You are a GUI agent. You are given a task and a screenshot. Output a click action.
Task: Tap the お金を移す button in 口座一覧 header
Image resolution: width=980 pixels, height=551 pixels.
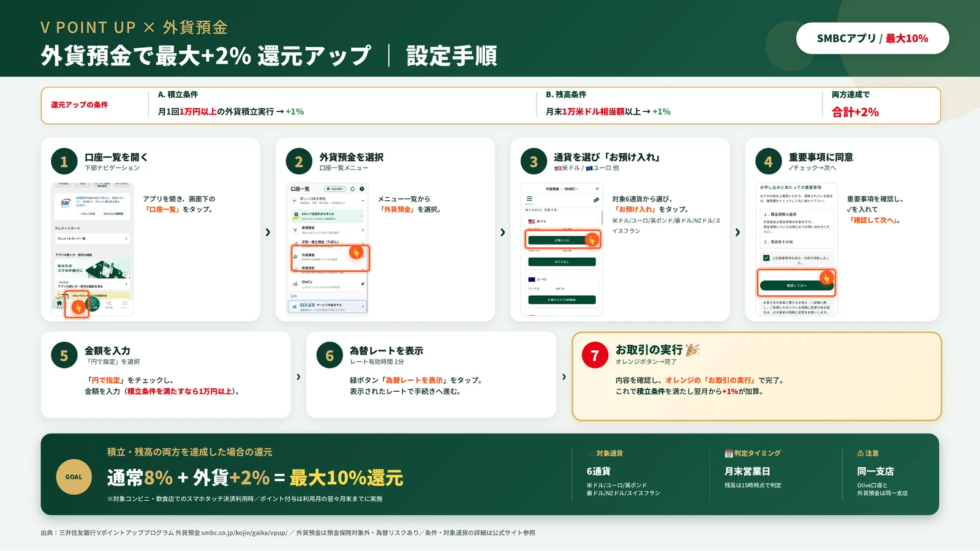point(335,189)
